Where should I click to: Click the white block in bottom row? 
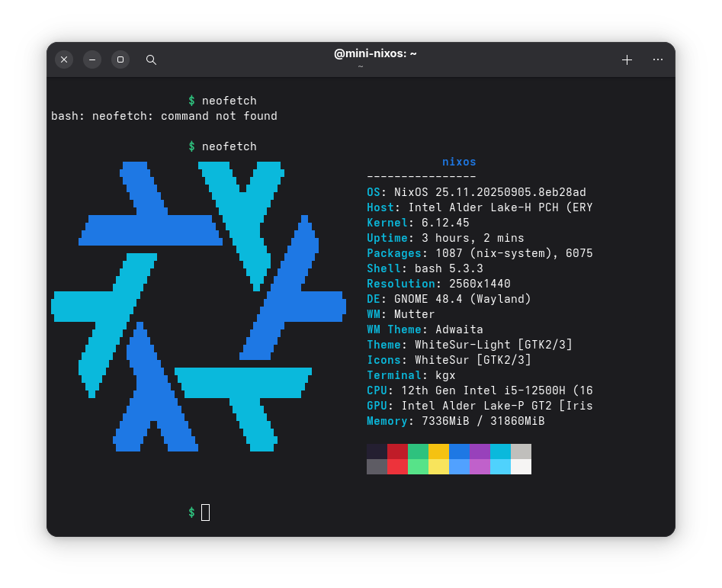[x=521, y=467]
